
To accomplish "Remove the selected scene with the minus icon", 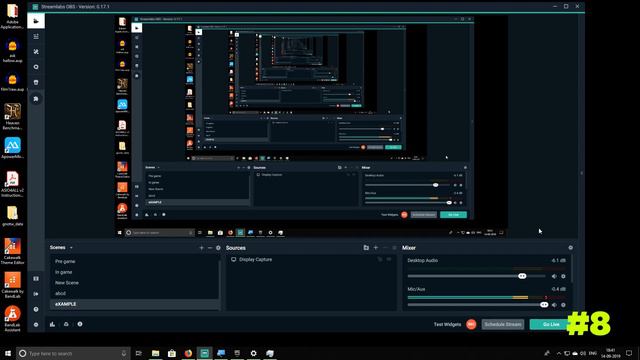I will click(x=210, y=248).
